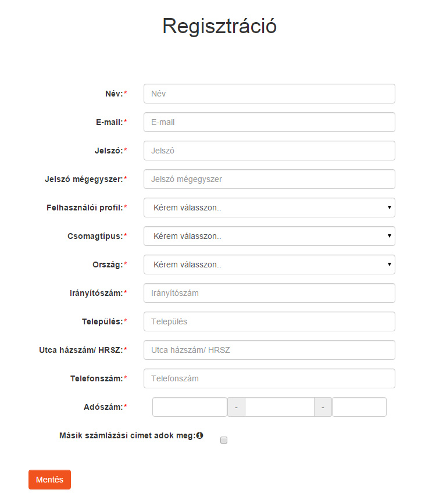Click the Mentés save button

[49, 480]
